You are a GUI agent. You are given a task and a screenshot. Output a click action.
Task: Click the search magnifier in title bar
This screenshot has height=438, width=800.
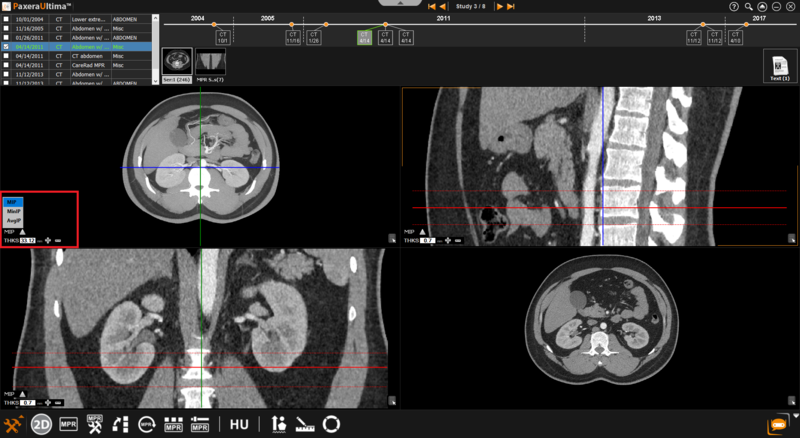(748, 6)
